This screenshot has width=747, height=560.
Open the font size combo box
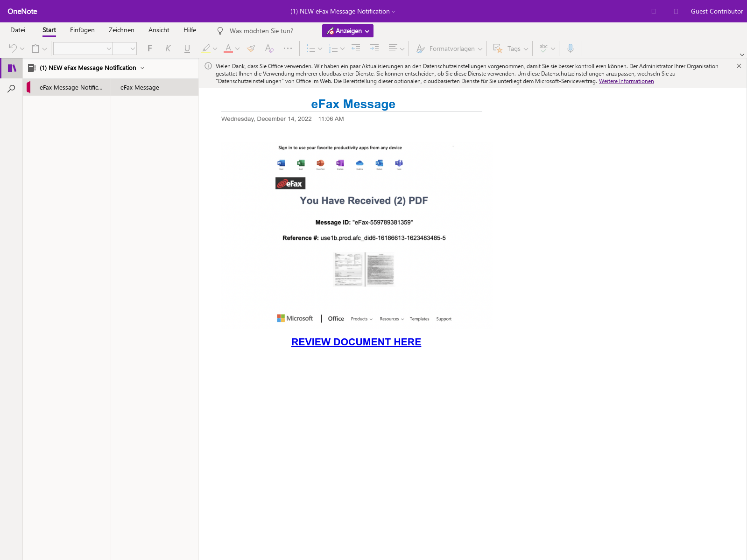pos(125,49)
